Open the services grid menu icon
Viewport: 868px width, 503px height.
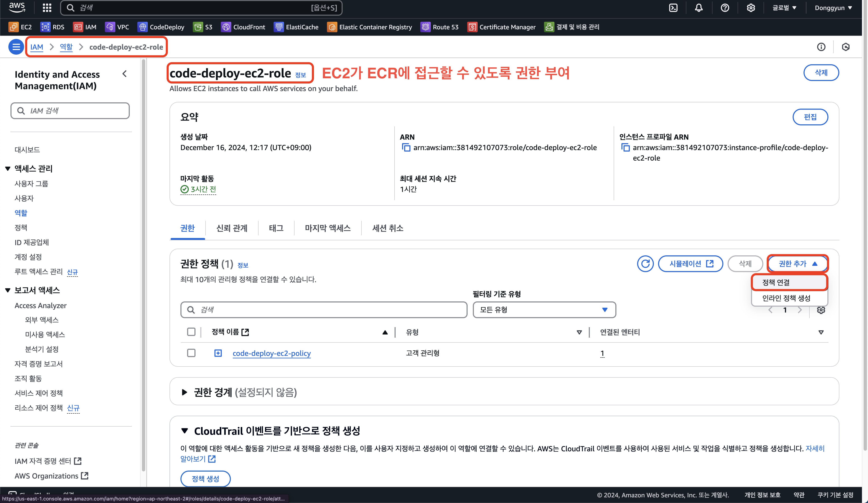pyautogui.click(x=47, y=8)
